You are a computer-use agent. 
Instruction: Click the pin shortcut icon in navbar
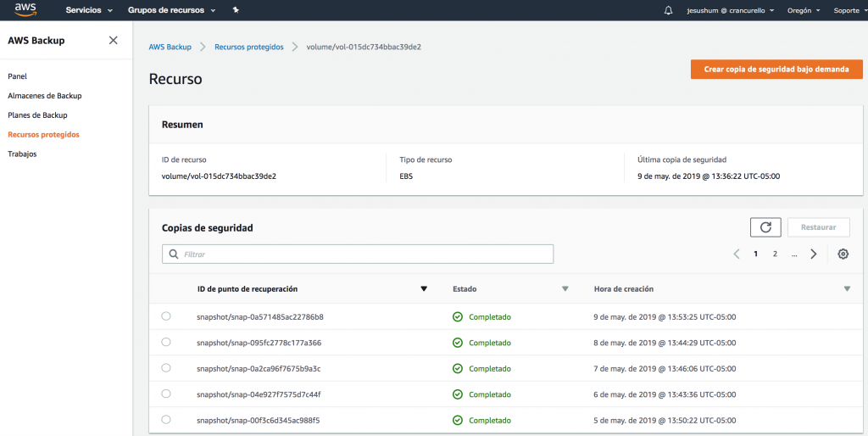[236, 10]
